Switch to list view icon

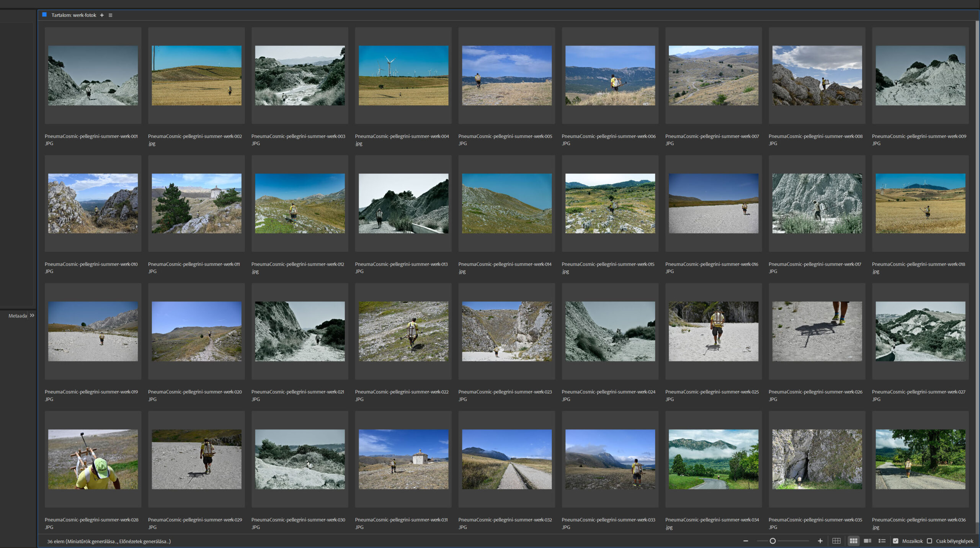(x=882, y=541)
